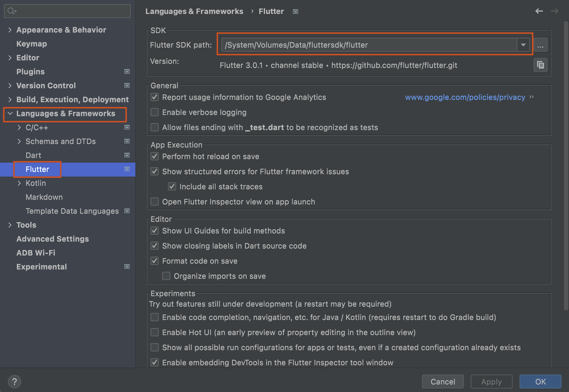Click the settings search field
Screen dimensions: 569x392
pyautogui.click(x=67, y=11)
